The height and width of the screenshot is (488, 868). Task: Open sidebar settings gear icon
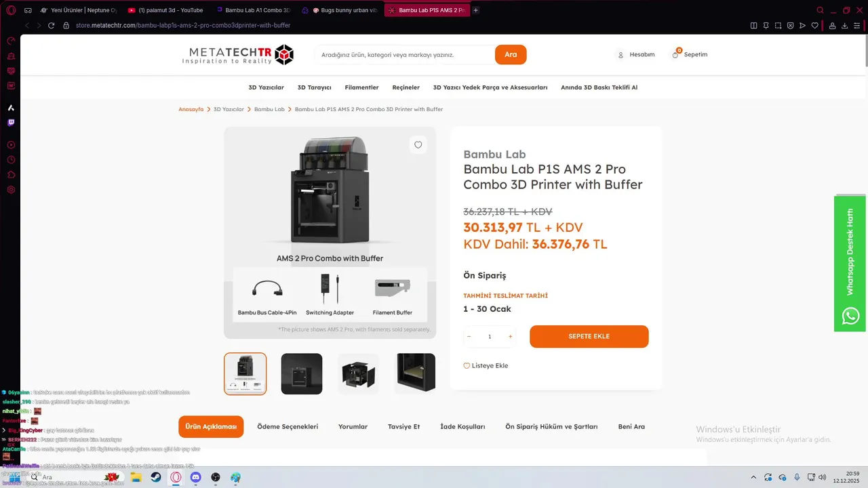11,189
